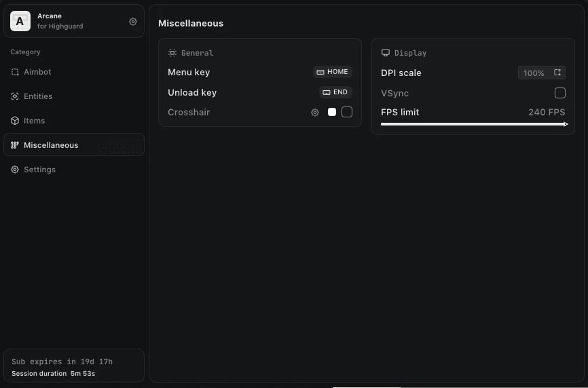Viewport: 588px width, 388px height.
Task: Click the 'Miscellaneous' page title
Action: pos(191,23)
